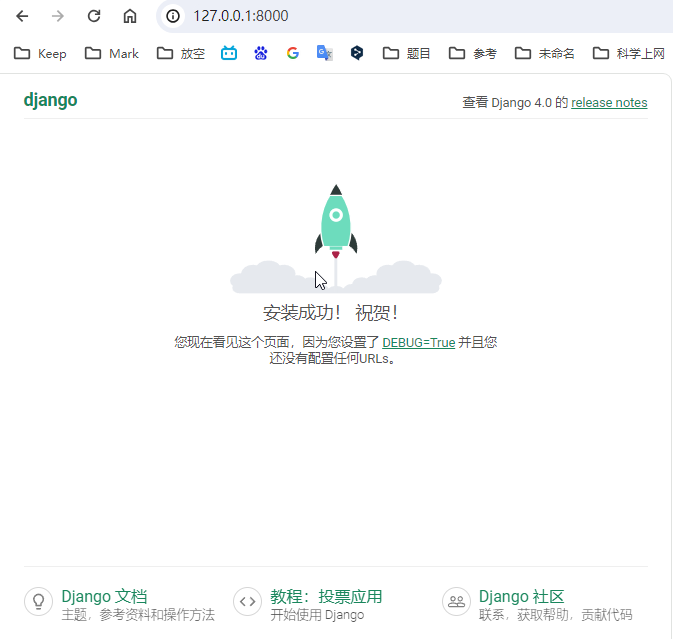Go forward to the next page
Screen dimensions: 673x639
[x=58, y=16]
